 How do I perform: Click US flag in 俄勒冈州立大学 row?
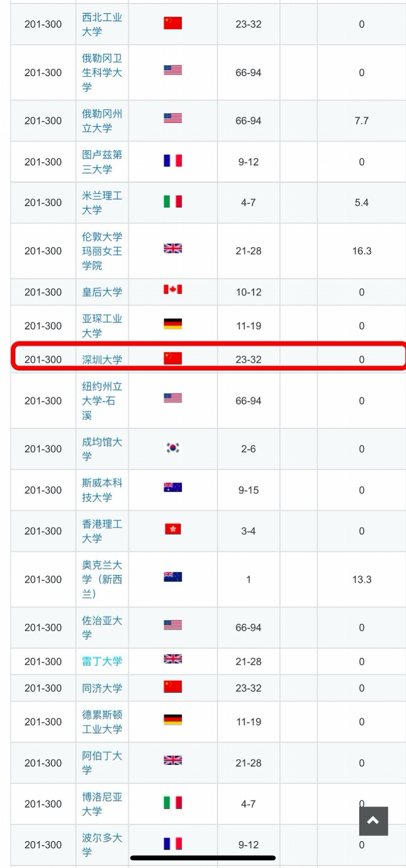[x=173, y=118]
